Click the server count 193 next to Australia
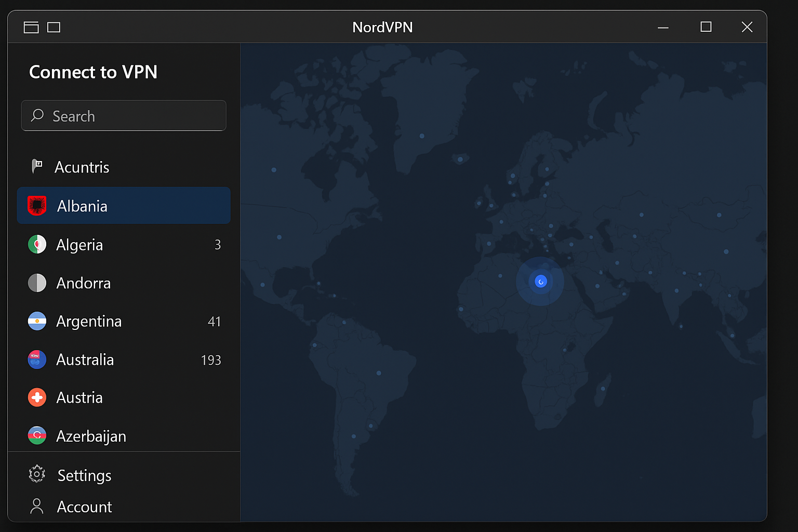This screenshot has height=532, width=798. 211,360
